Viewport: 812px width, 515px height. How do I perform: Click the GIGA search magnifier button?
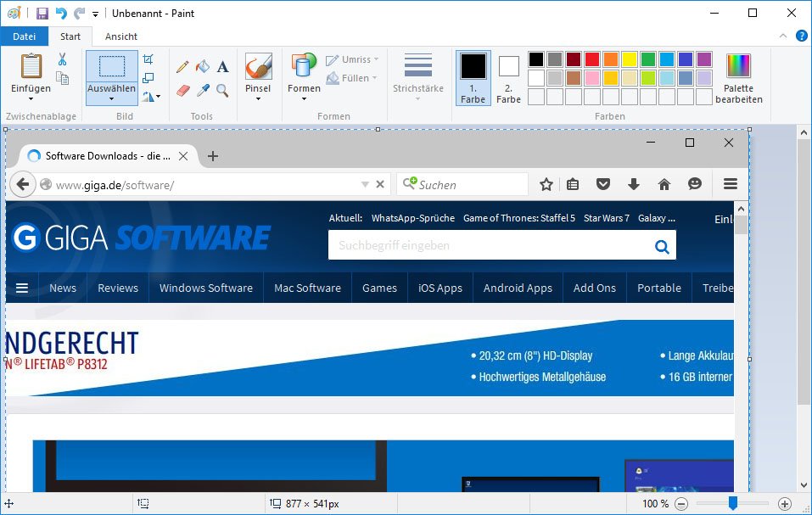[662, 246]
